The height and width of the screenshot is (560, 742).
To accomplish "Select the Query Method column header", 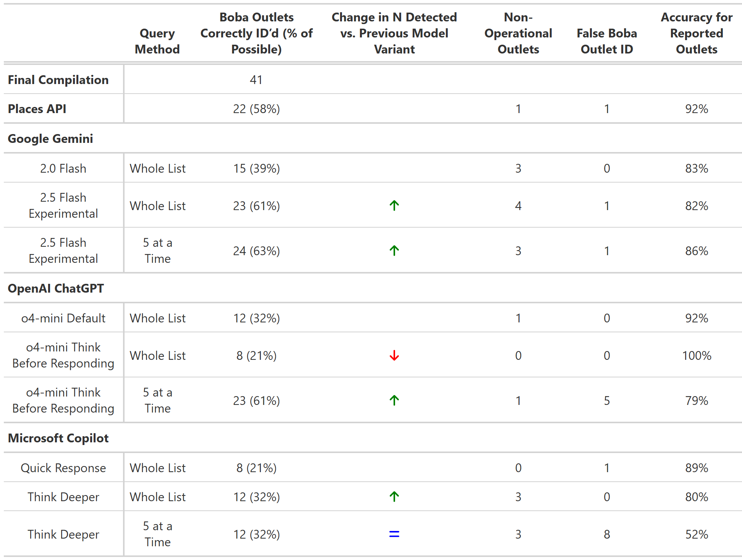I will coord(157,41).
